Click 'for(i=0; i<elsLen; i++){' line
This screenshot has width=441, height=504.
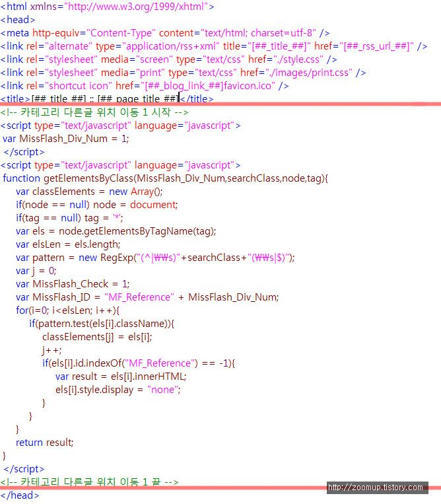tap(68, 310)
